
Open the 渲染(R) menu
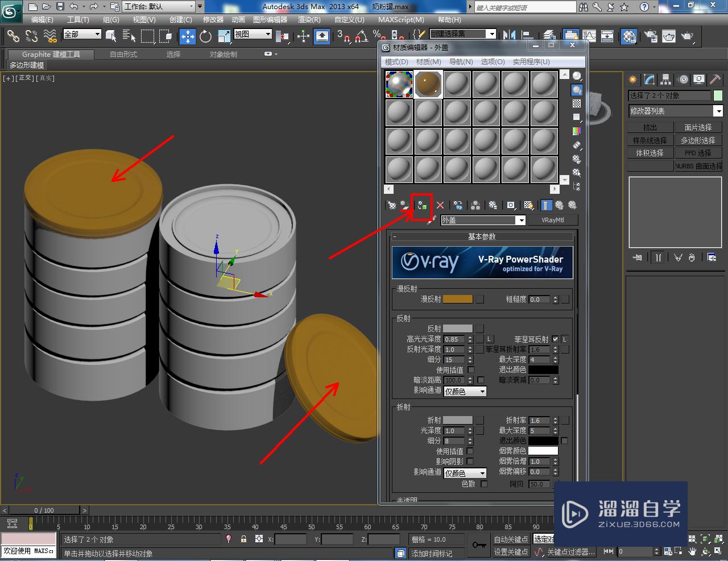click(x=309, y=19)
